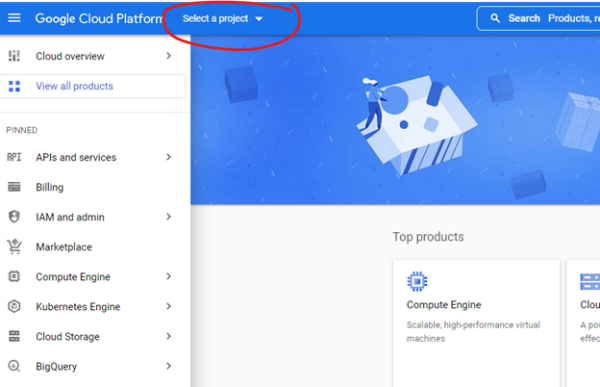Open Cloud overview menu item

click(x=70, y=56)
